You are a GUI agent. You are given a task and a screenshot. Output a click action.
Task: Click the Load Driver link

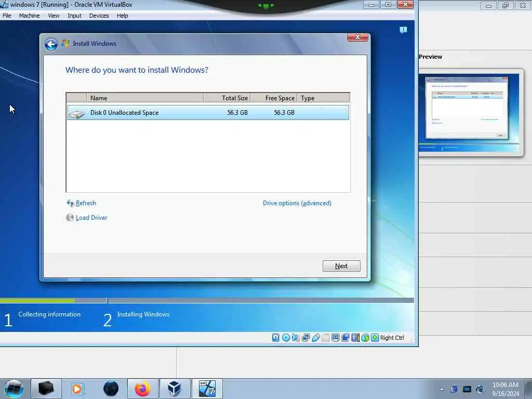(x=91, y=218)
